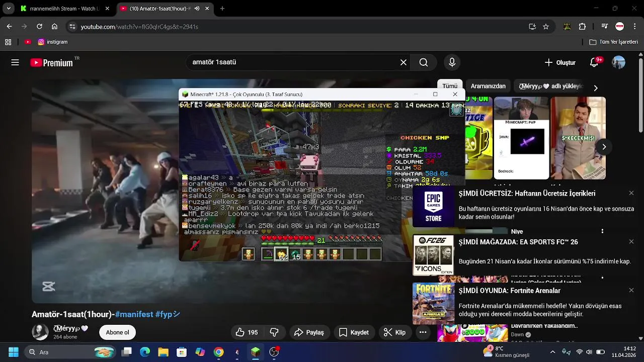Create a clip with Klip
644x362 pixels.
point(394,332)
